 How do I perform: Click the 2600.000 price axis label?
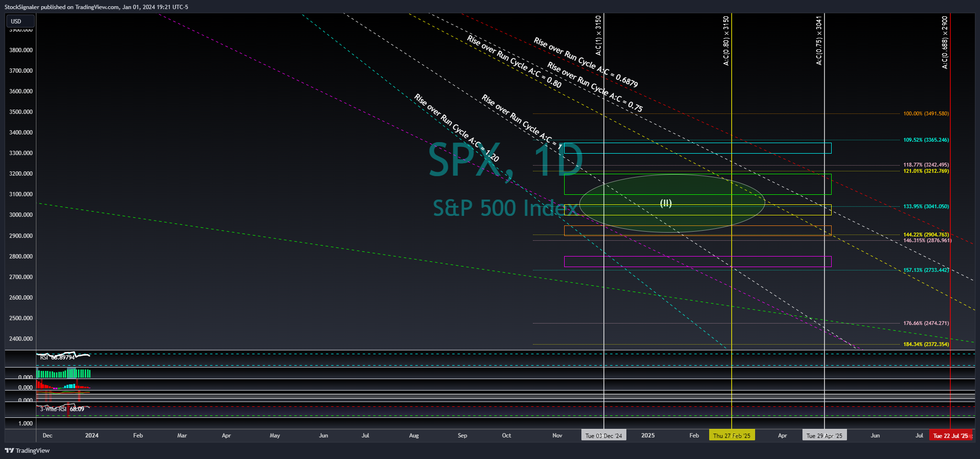coord(21,298)
